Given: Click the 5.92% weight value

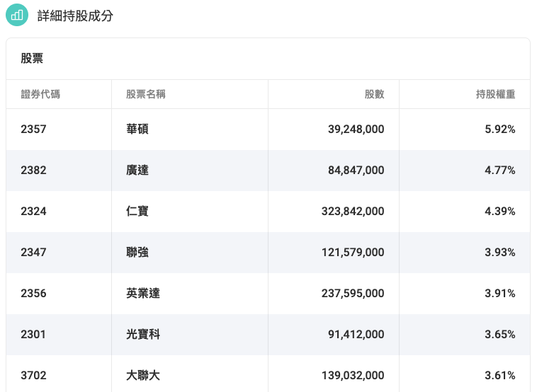Looking at the screenshot, I should 499,129.
